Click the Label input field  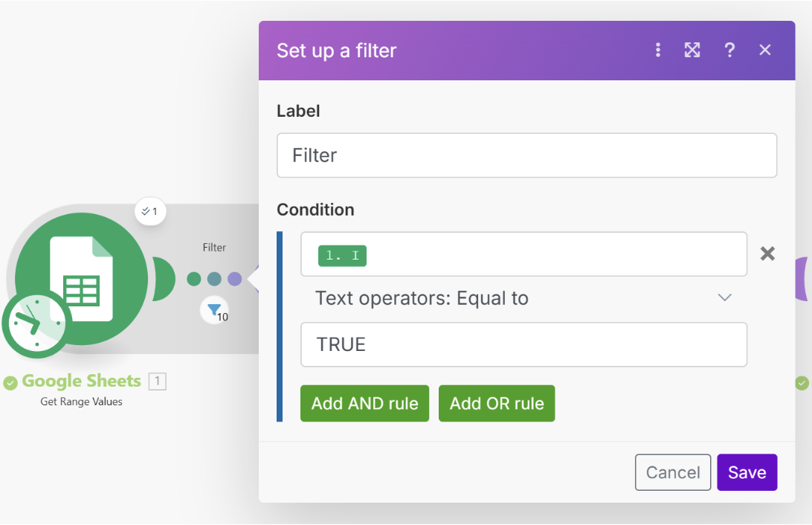point(526,155)
